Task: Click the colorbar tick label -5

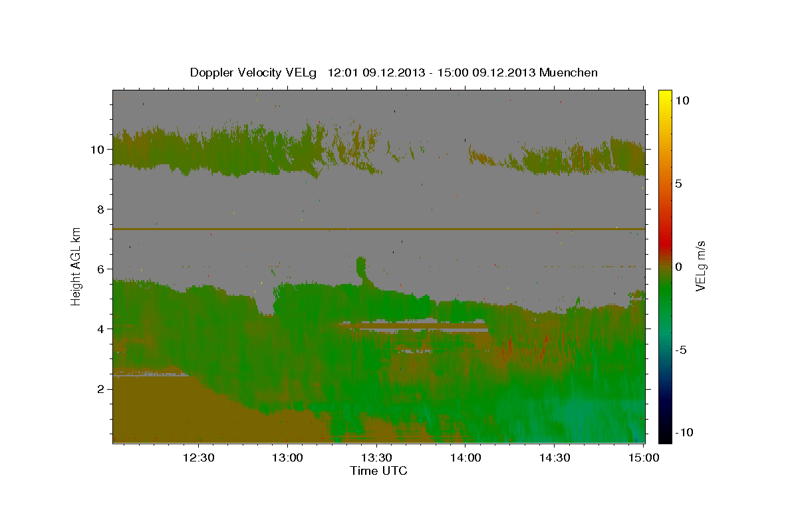Action: pyautogui.click(x=681, y=350)
